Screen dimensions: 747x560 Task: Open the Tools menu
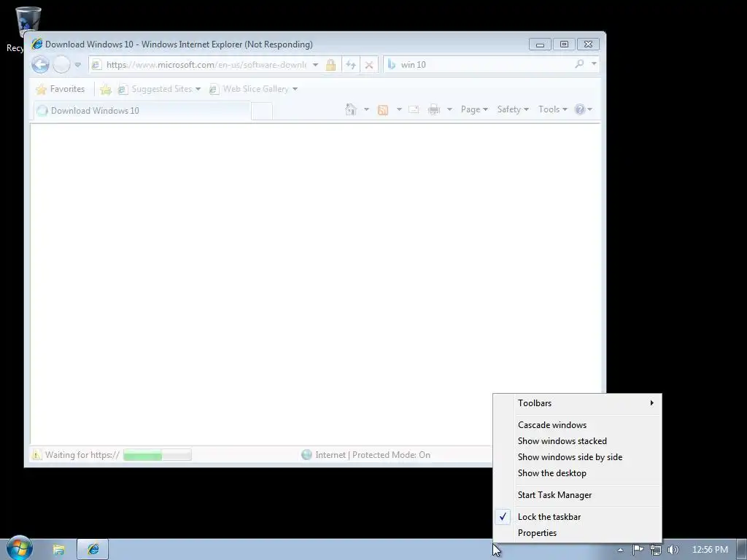[553, 109]
